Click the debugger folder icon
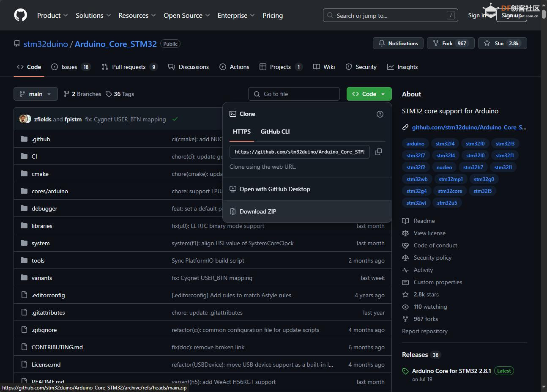The width and height of the screenshot is (547, 392). click(24, 208)
